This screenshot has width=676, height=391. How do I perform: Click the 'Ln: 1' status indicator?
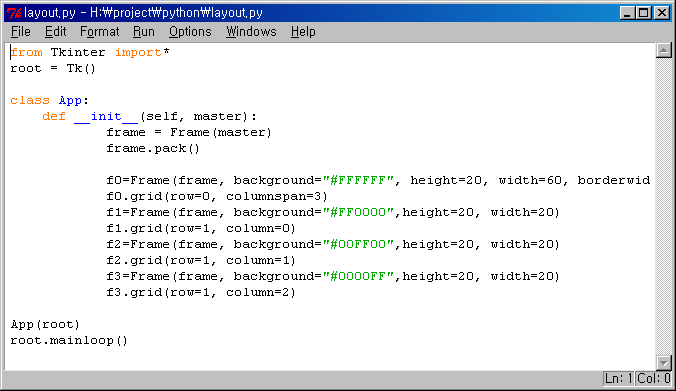[x=618, y=378]
